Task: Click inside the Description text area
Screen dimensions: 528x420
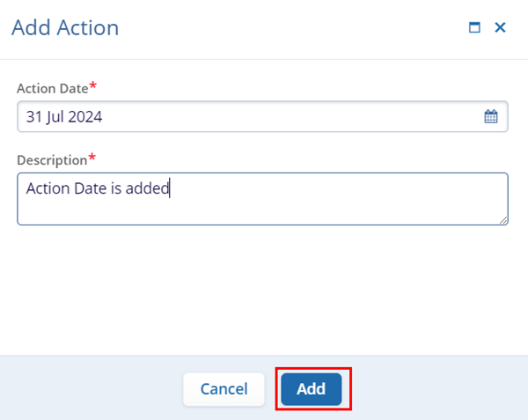Action: [x=264, y=207]
